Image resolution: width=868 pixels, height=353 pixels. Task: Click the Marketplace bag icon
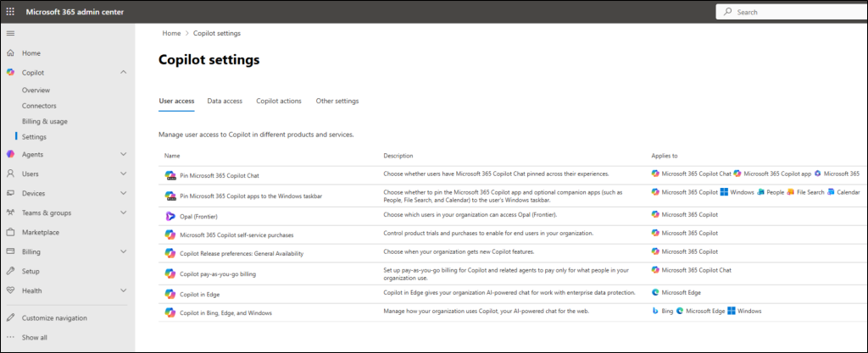point(10,232)
